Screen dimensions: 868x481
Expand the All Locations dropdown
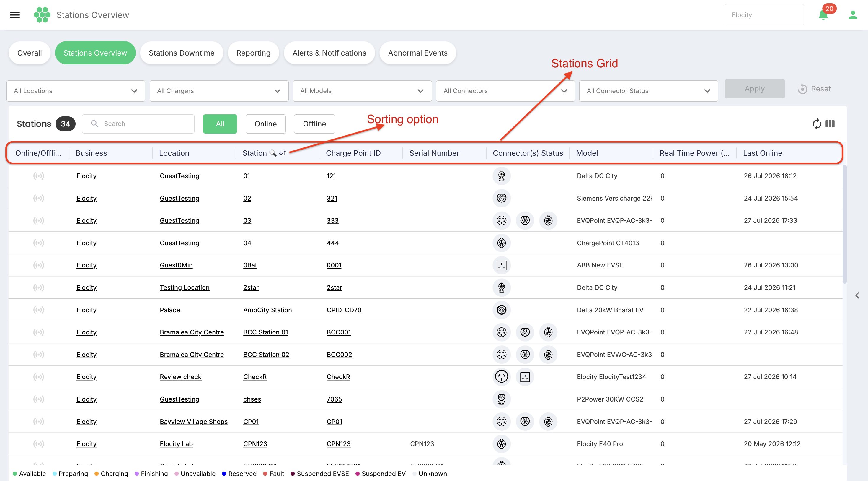pos(76,91)
